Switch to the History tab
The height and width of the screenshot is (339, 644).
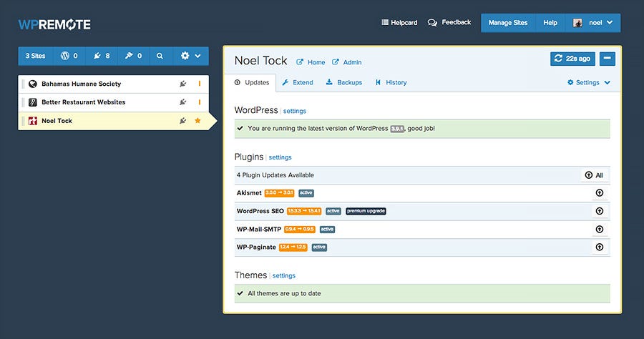coord(391,82)
